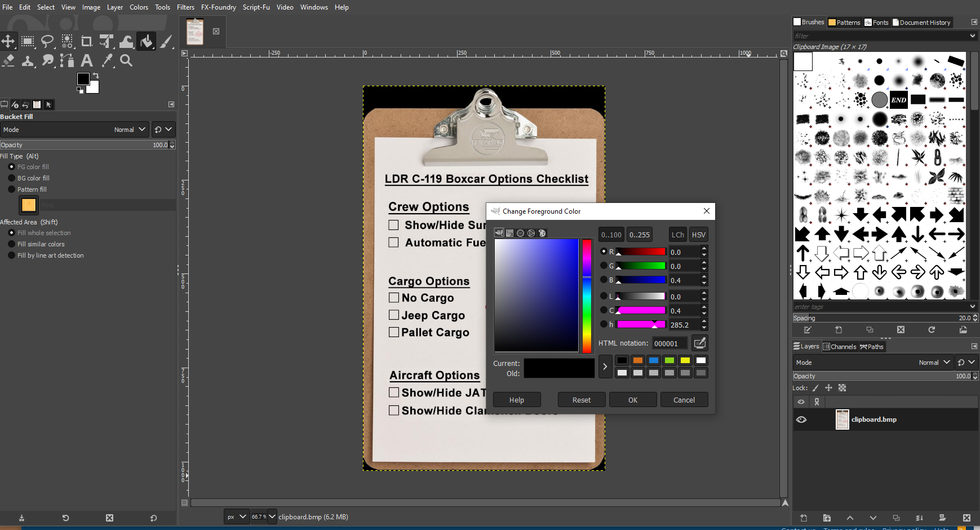Switch to the Channels tab
Viewport: 980px width, 530px height.
[840, 347]
